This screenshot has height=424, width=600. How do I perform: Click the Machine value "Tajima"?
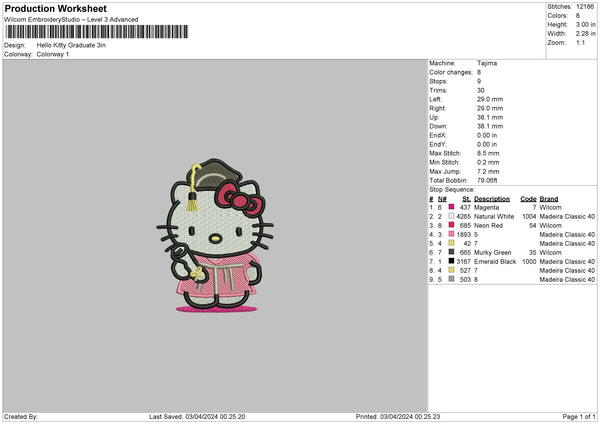[x=487, y=63]
